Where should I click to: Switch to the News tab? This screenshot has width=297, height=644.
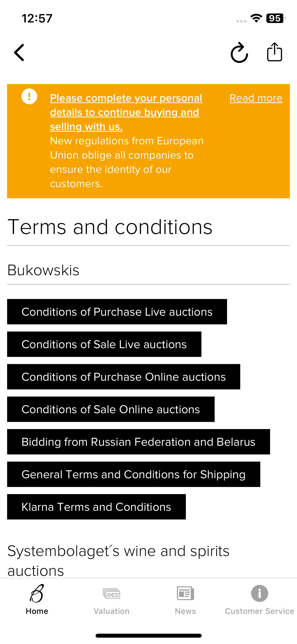(185, 600)
